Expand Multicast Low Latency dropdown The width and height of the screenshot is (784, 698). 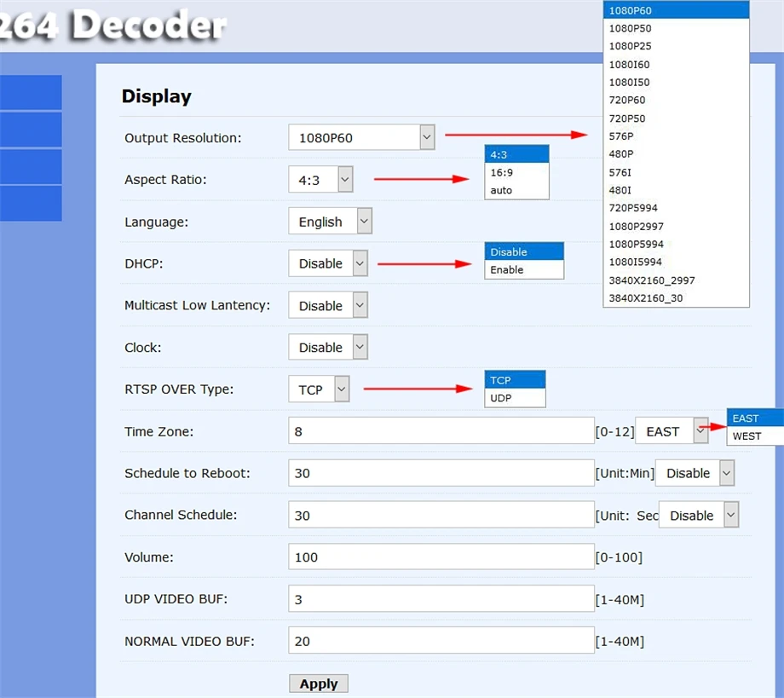point(327,306)
